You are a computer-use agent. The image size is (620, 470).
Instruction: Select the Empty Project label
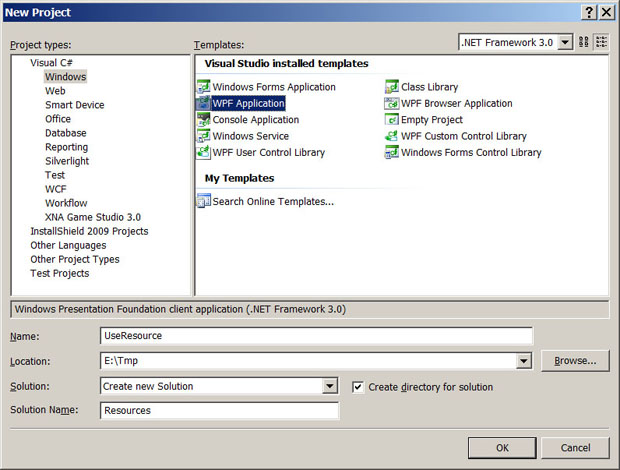pos(432,120)
